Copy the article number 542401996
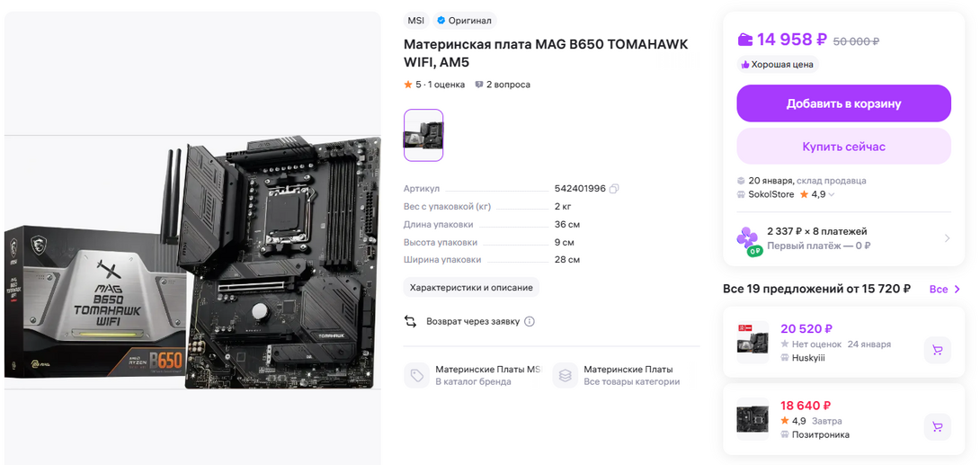This screenshot has height=465, width=980. coord(614,189)
